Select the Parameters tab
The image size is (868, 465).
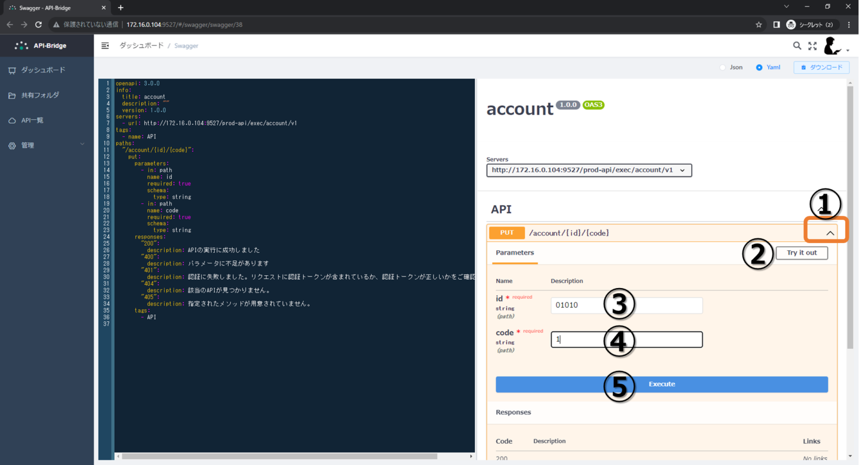(514, 253)
